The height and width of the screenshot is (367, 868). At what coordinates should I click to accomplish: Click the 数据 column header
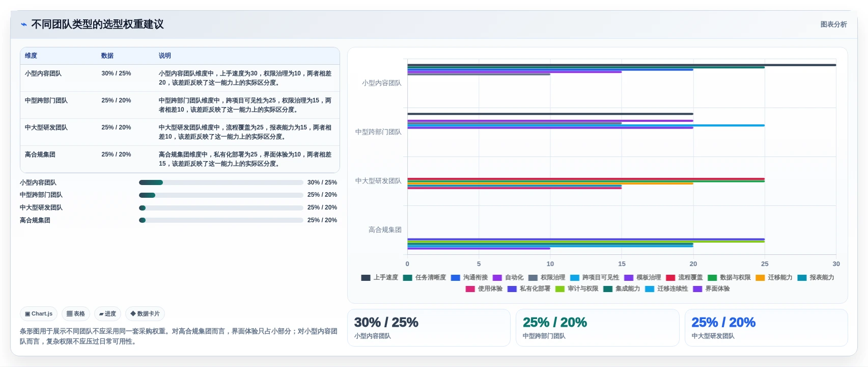coord(107,56)
